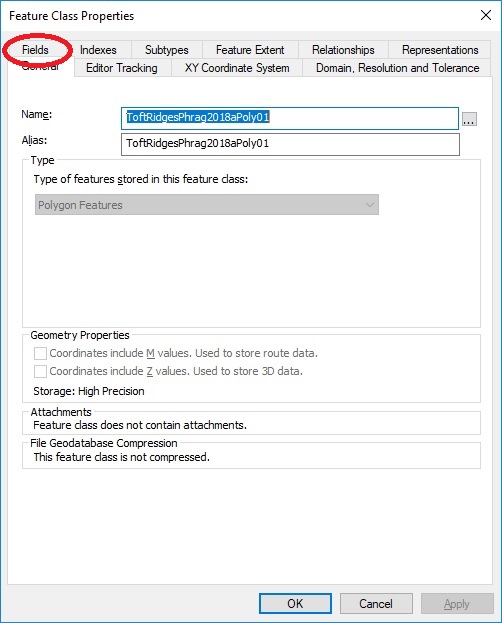Open the Subtypes tab
Screen dimensions: 502x623
tap(167, 50)
